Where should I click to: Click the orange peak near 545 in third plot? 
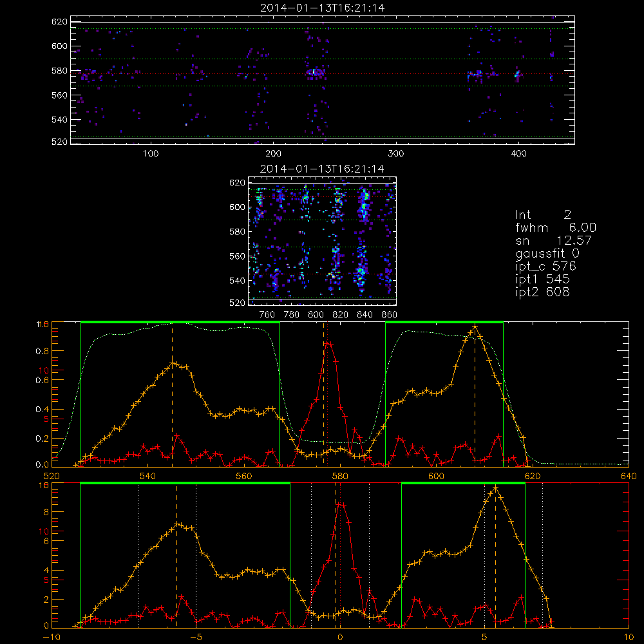coord(173,363)
